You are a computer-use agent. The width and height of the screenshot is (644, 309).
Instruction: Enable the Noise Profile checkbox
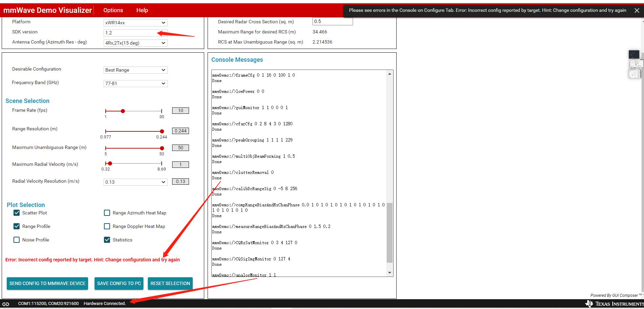point(17,240)
